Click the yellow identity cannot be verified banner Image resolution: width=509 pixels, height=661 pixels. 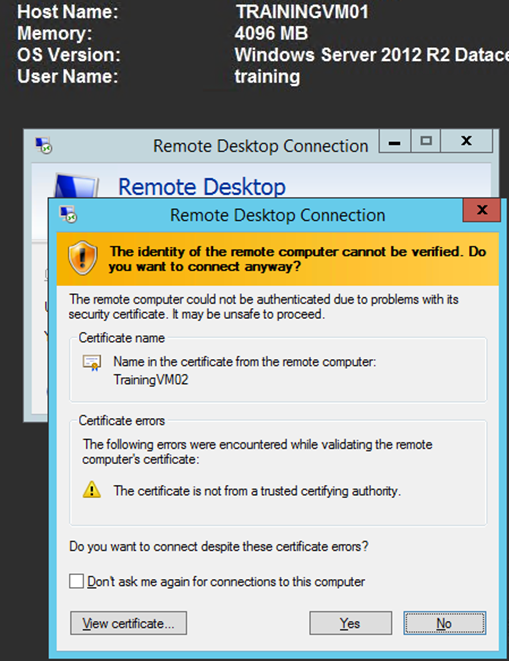[278, 259]
